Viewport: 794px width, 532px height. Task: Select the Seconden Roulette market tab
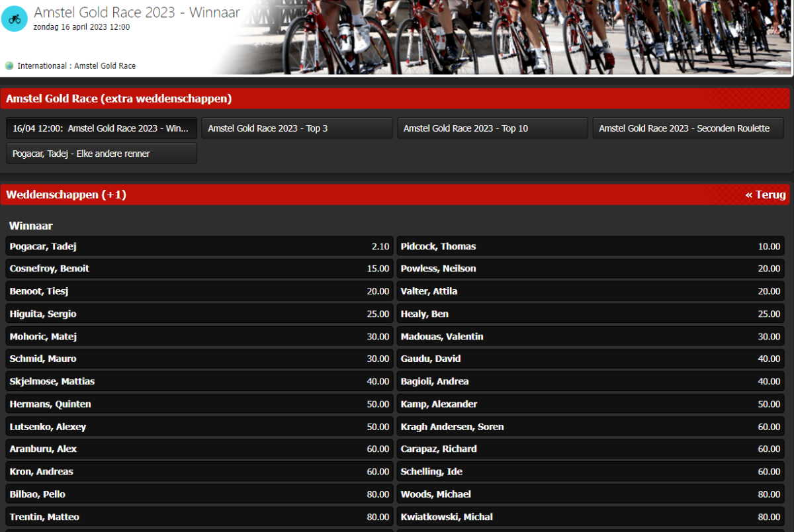(x=687, y=128)
